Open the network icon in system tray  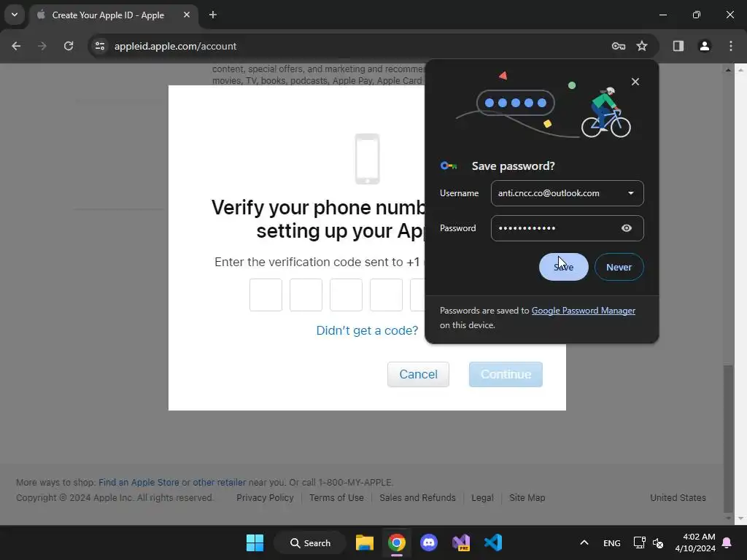pos(639,542)
